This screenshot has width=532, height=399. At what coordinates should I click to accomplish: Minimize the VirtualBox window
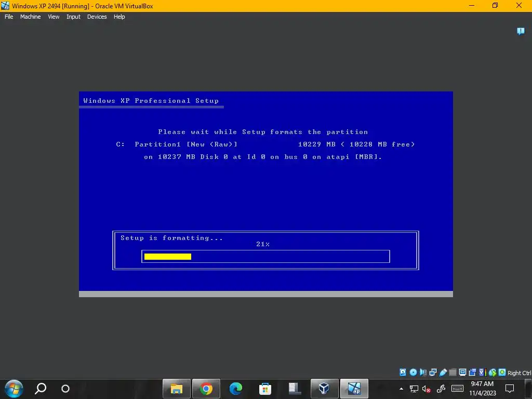[472, 5]
